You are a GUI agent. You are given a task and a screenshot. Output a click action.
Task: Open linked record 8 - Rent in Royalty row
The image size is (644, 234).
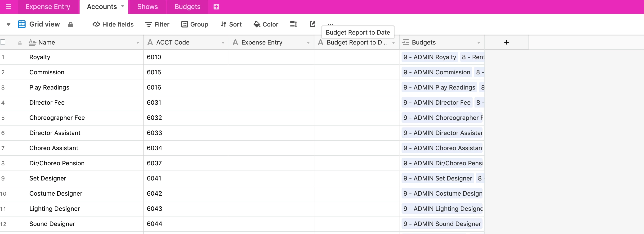[x=473, y=57]
